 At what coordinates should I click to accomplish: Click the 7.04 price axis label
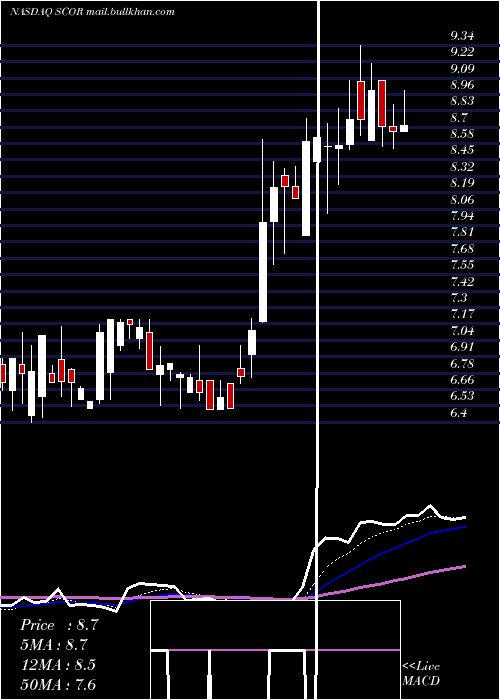click(x=462, y=331)
